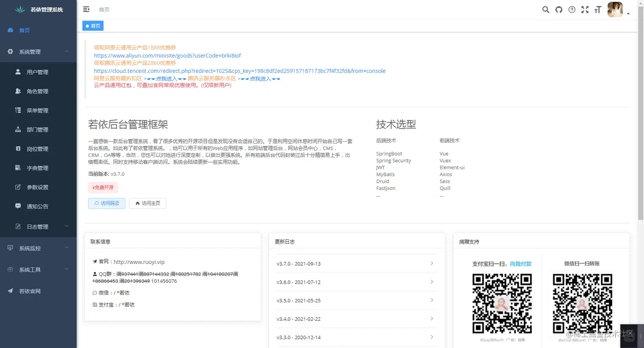Select 字典管理 in the sidebar
Image resolution: width=644 pixels, height=348 pixels.
click(x=38, y=168)
